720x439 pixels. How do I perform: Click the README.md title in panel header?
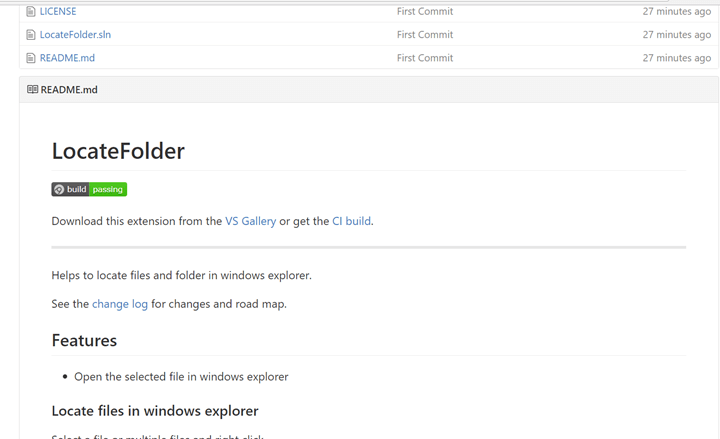[x=69, y=90]
